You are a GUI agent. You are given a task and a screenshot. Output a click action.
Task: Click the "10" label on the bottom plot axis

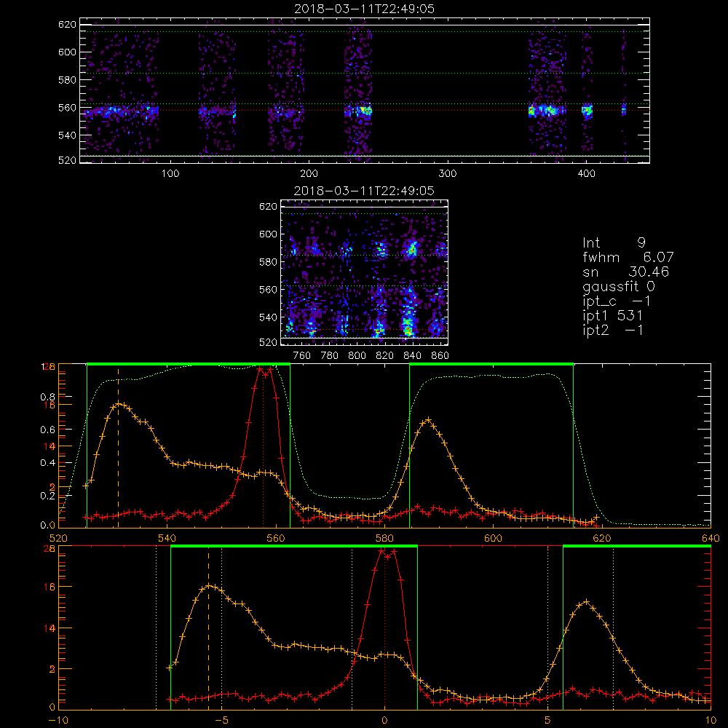(711, 720)
